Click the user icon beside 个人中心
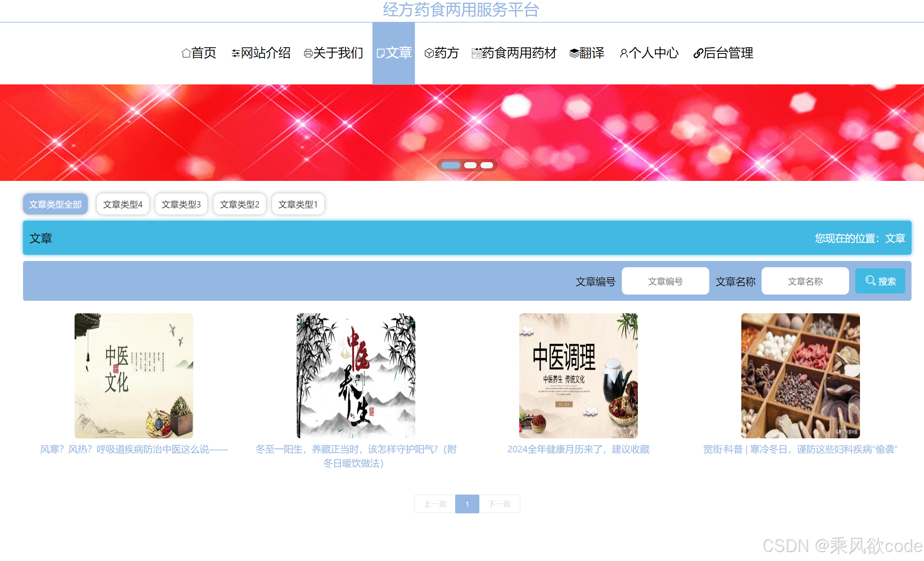Image resolution: width=924 pixels, height=561 pixels. pyautogui.click(x=623, y=53)
